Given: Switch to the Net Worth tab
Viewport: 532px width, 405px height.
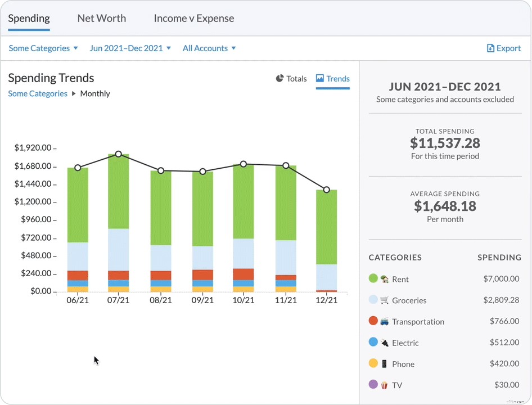Looking at the screenshot, I should [x=101, y=18].
